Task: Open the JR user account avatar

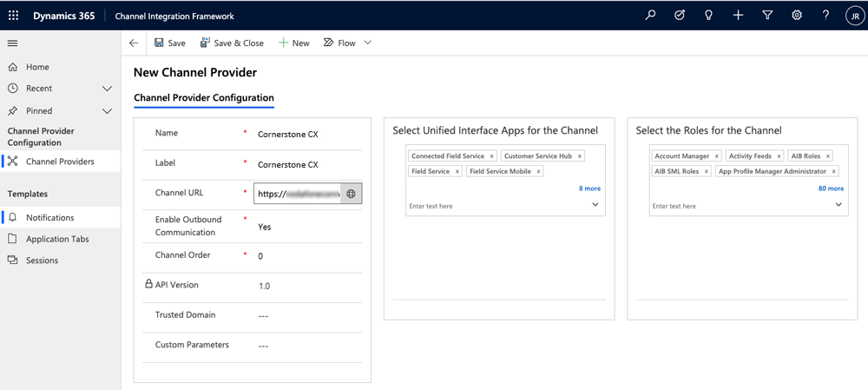Action: click(x=855, y=16)
